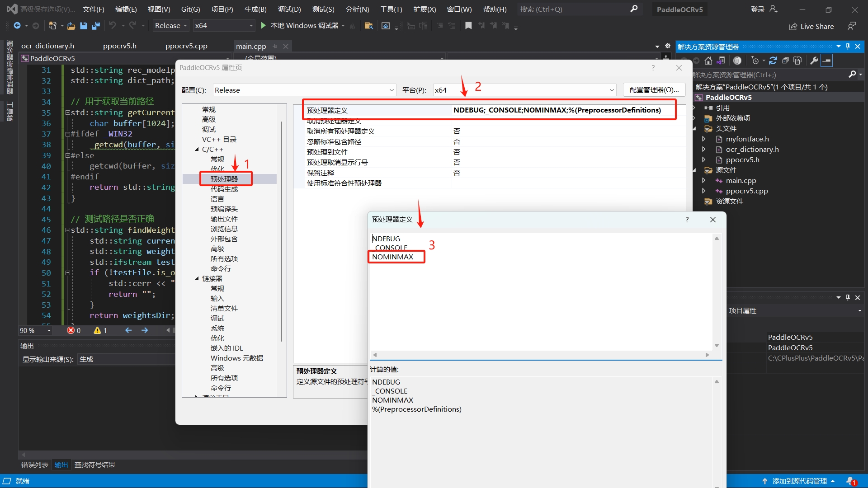Click the sync refresh icon in Solution Explorer

[773, 61]
